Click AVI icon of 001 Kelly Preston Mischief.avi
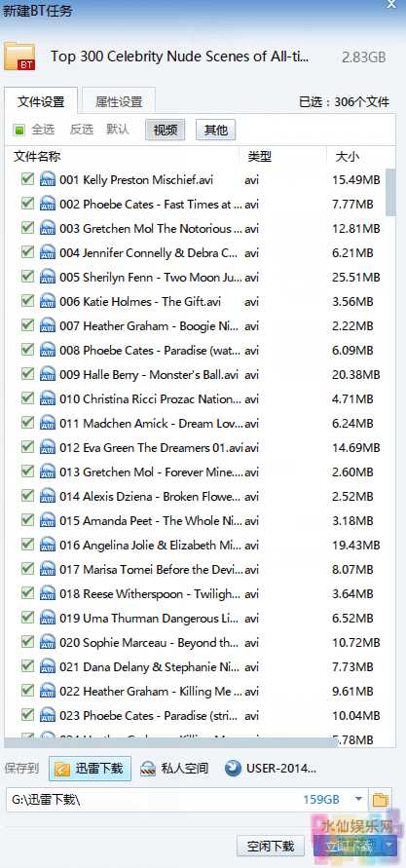Viewport: 406px width, 868px height. pos(48,180)
